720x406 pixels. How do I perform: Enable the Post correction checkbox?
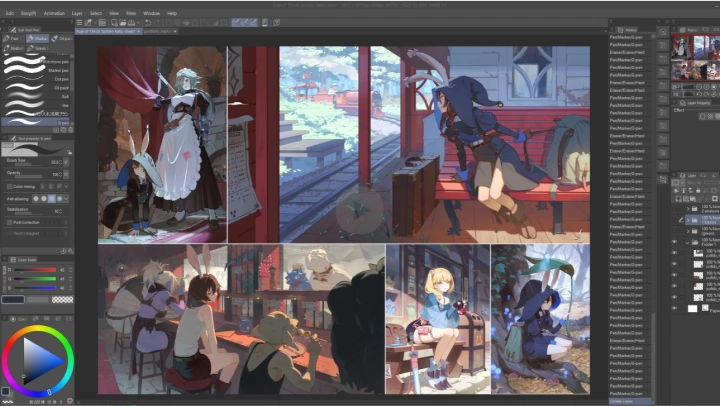[x=9, y=222]
